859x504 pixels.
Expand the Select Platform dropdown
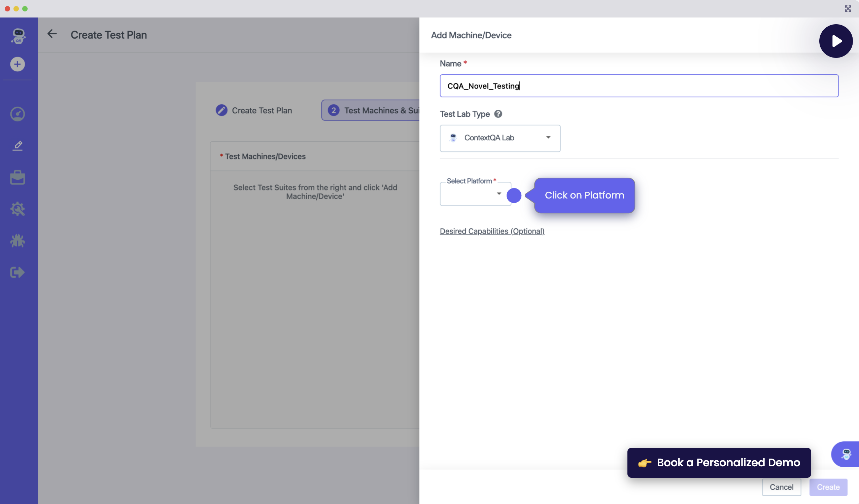click(475, 194)
